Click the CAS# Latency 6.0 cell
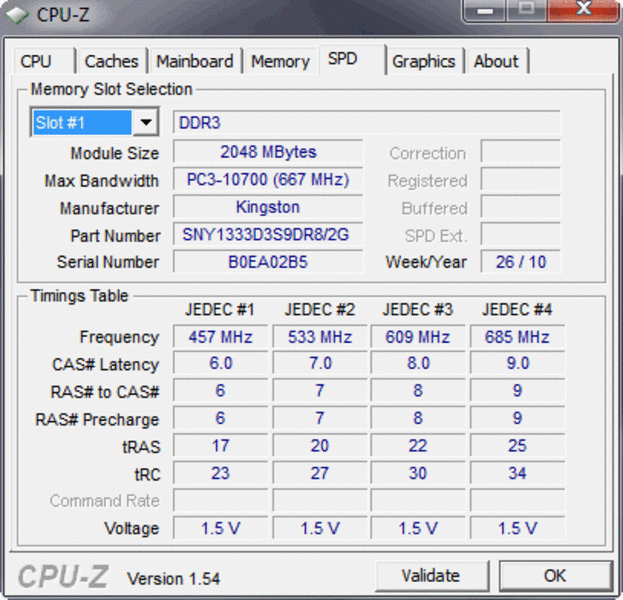 221,363
